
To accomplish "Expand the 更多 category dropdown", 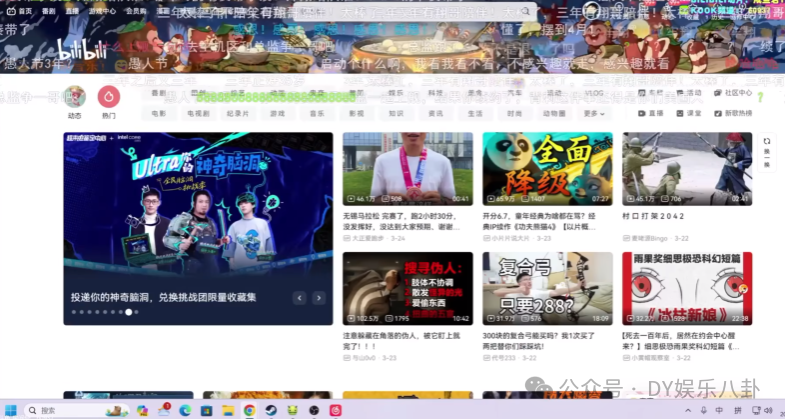I will pyautogui.click(x=594, y=114).
